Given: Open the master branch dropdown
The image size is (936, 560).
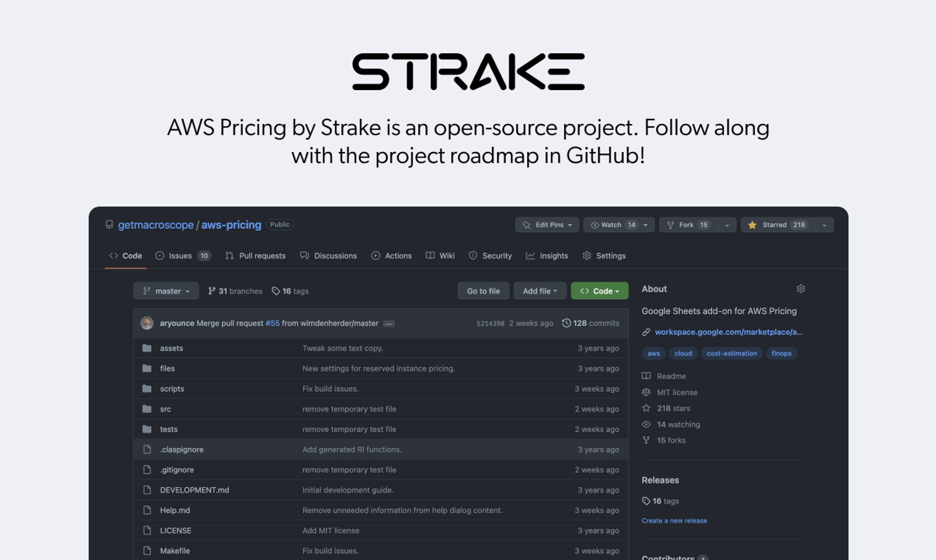Looking at the screenshot, I should click(x=166, y=291).
